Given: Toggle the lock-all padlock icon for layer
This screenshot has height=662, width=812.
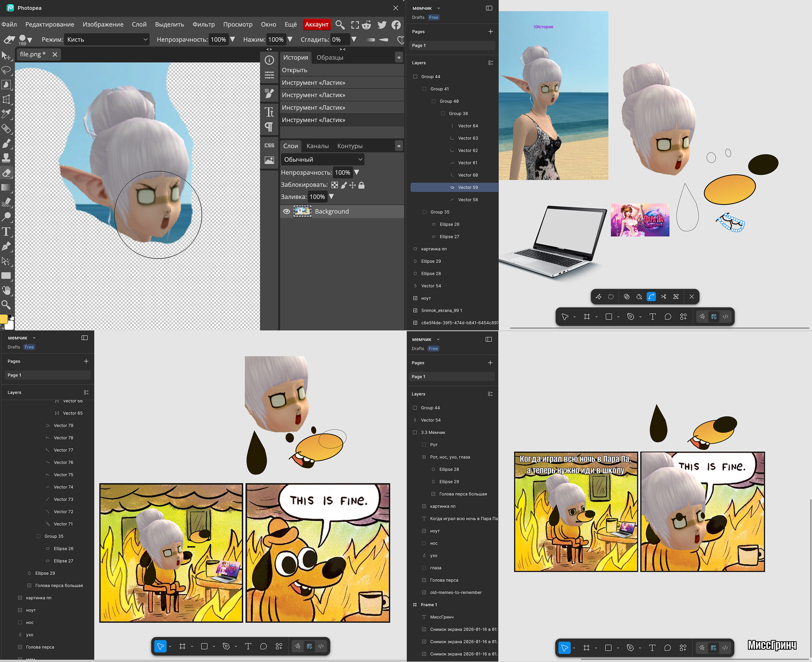Looking at the screenshot, I should tap(361, 185).
